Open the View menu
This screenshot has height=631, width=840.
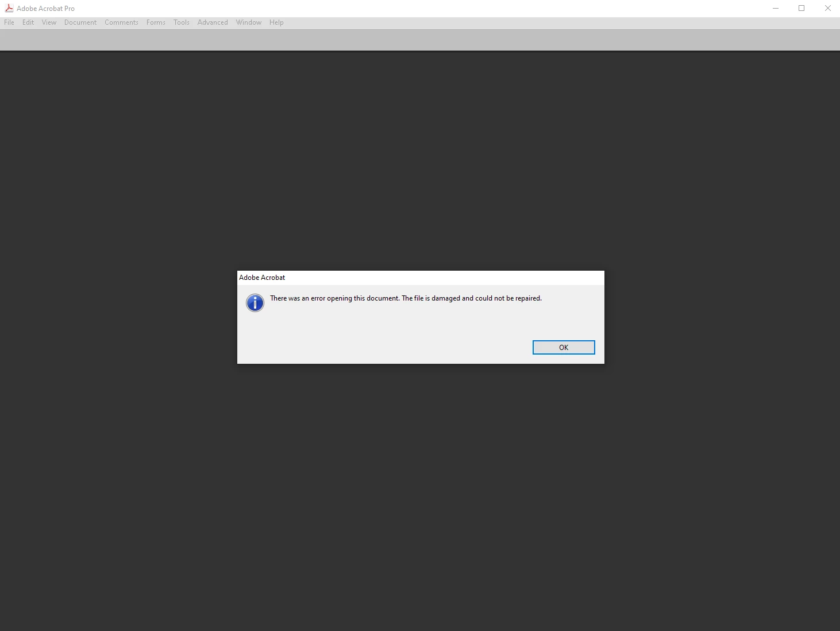pos(49,22)
